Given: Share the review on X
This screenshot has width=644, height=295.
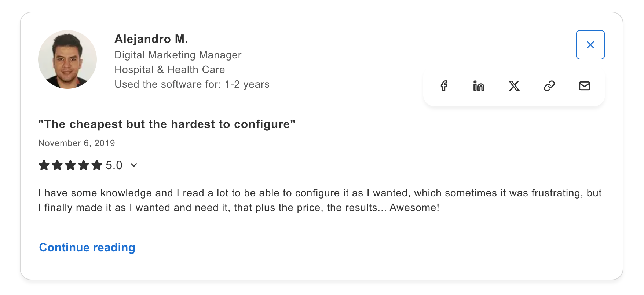Looking at the screenshot, I should (x=514, y=86).
